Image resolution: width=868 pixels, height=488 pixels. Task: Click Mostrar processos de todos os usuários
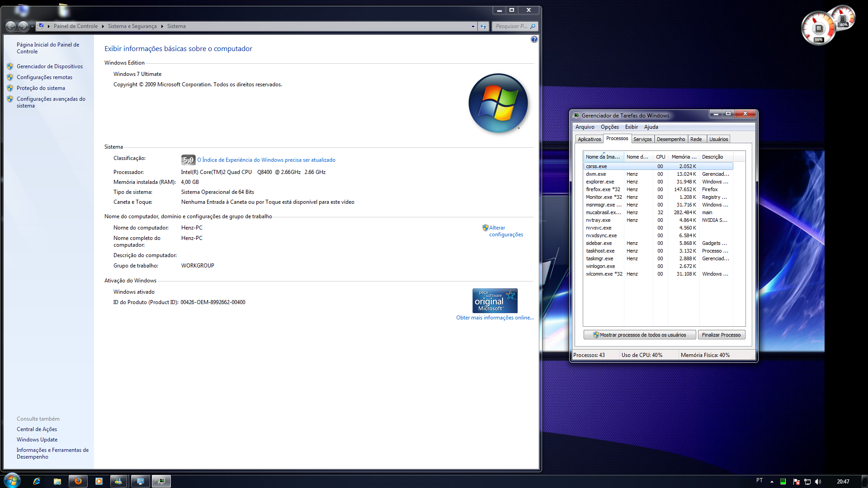tap(639, 335)
